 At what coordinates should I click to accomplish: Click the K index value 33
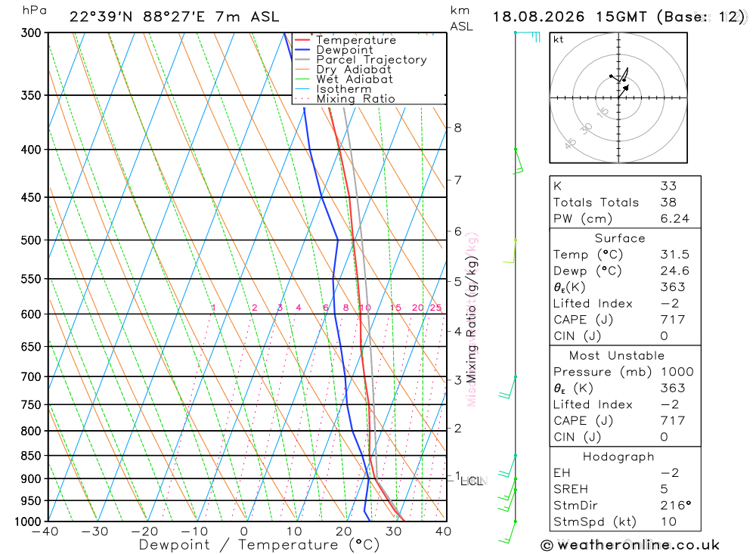[x=668, y=186]
